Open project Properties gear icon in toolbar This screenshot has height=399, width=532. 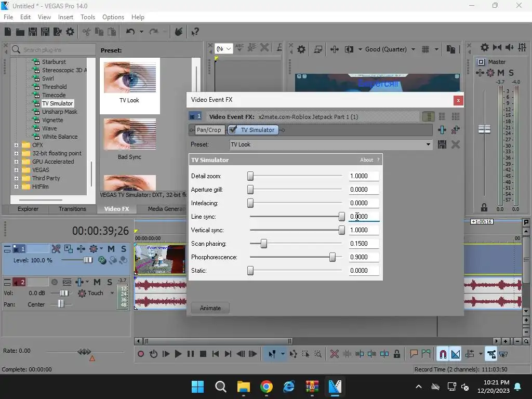(70, 32)
